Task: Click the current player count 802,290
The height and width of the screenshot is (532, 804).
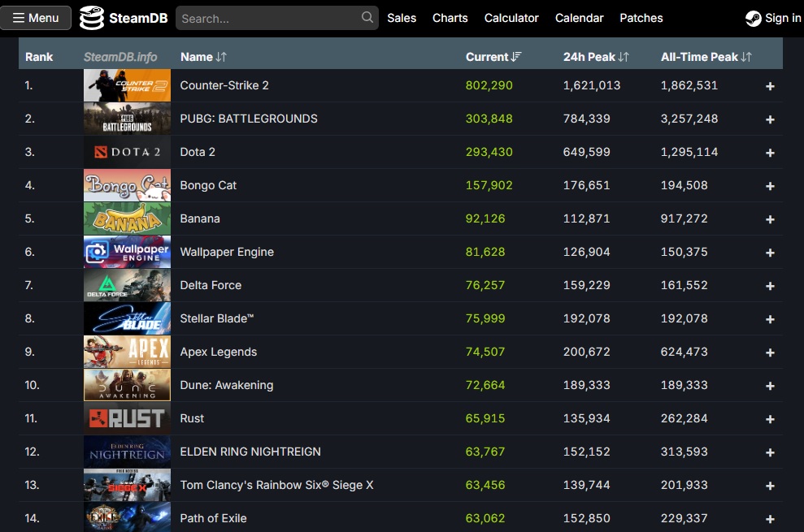Action: pos(489,85)
